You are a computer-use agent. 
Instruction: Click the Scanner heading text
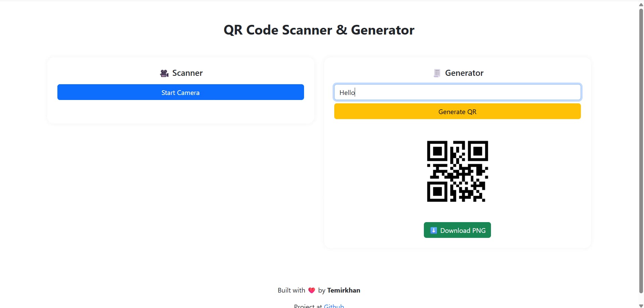[187, 73]
